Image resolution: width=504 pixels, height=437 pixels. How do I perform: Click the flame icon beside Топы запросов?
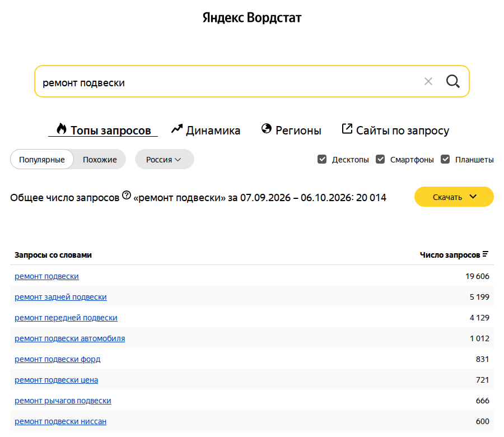click(62, 129)
